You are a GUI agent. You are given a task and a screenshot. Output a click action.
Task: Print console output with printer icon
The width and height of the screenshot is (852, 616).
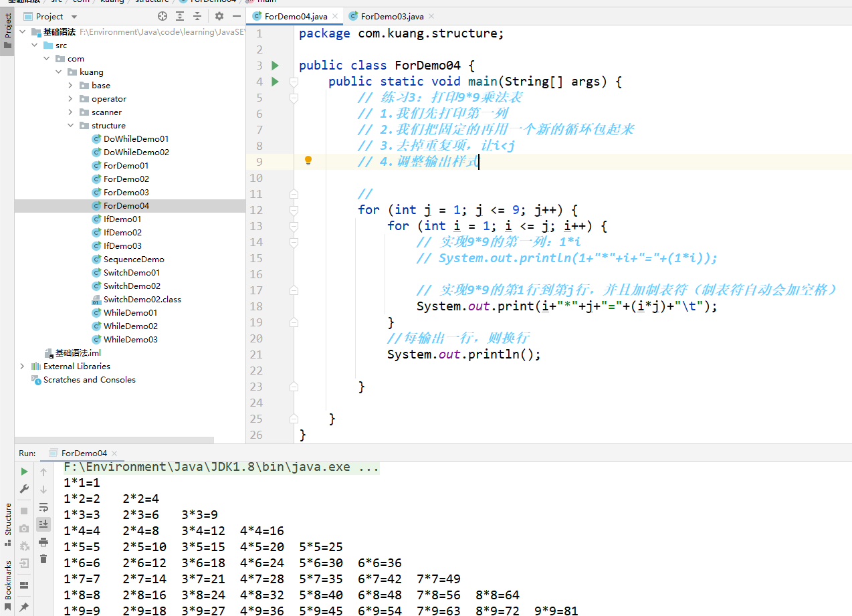43,542
